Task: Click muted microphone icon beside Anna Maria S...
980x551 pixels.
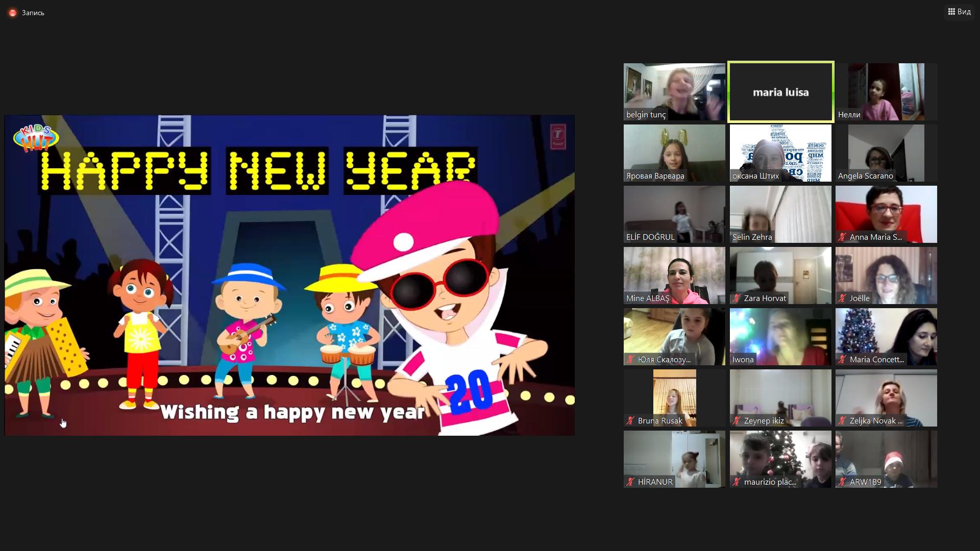Action: [842, 237]
